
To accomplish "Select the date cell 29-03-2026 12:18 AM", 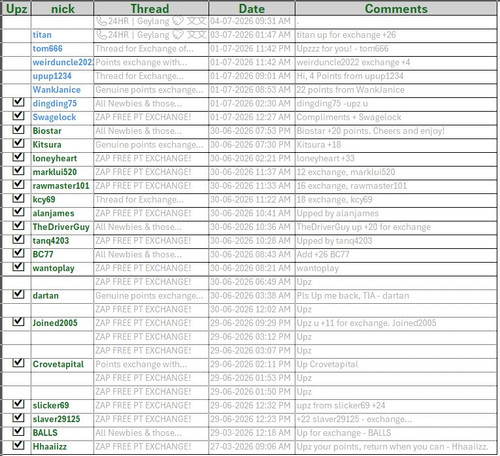I will tap(252, 433).
